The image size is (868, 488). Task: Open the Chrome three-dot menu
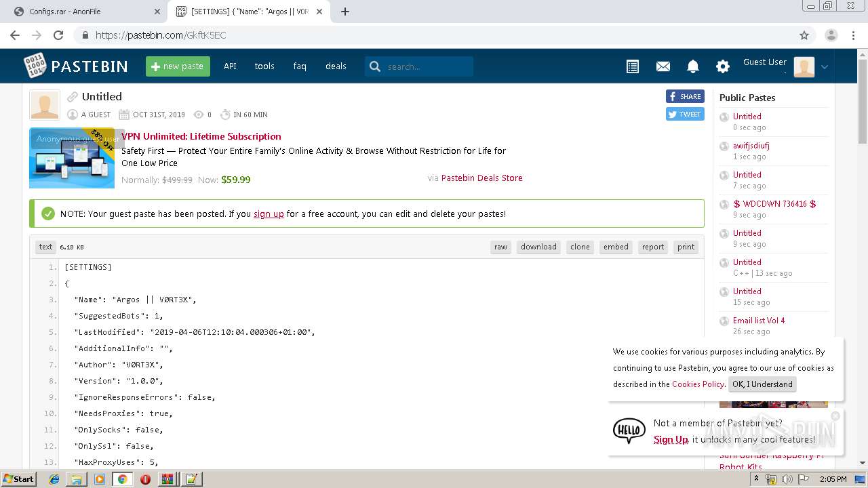(x=852, y=35)
